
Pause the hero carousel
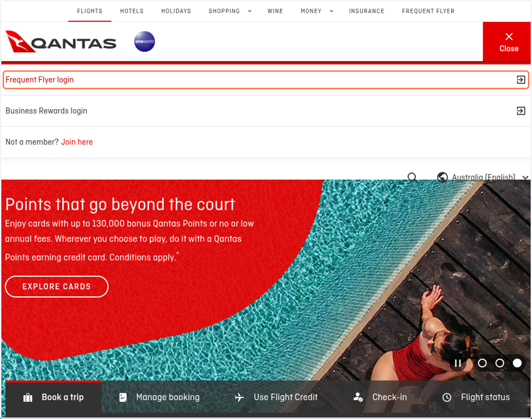pyautogui.click(x=458, y=363)
